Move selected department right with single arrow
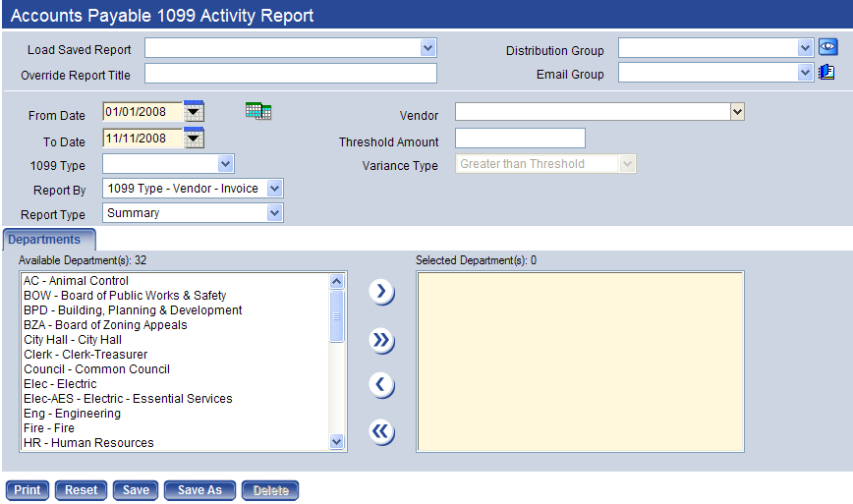Viewport: 853px width, 504px height. point(381,291)
